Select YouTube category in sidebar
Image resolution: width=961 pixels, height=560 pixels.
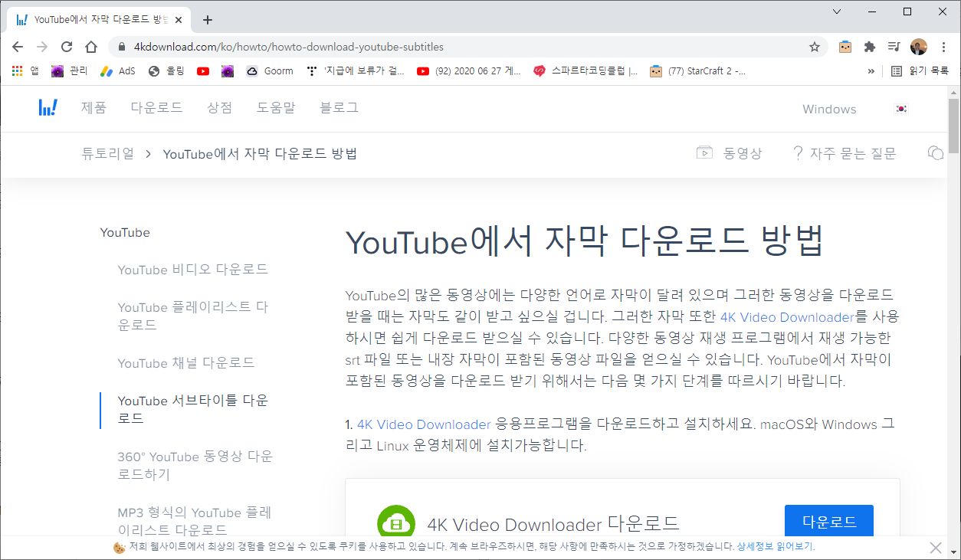(125, 232)
